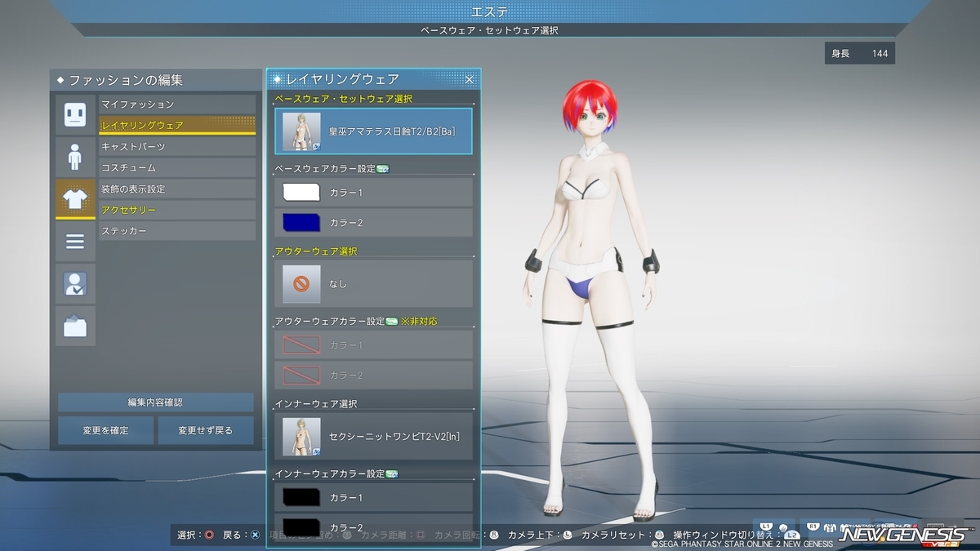Viewport: 980px width, 551px height.
Task: Click the カメラ上下 stick hint icon
Action: (x=568, y=535)
